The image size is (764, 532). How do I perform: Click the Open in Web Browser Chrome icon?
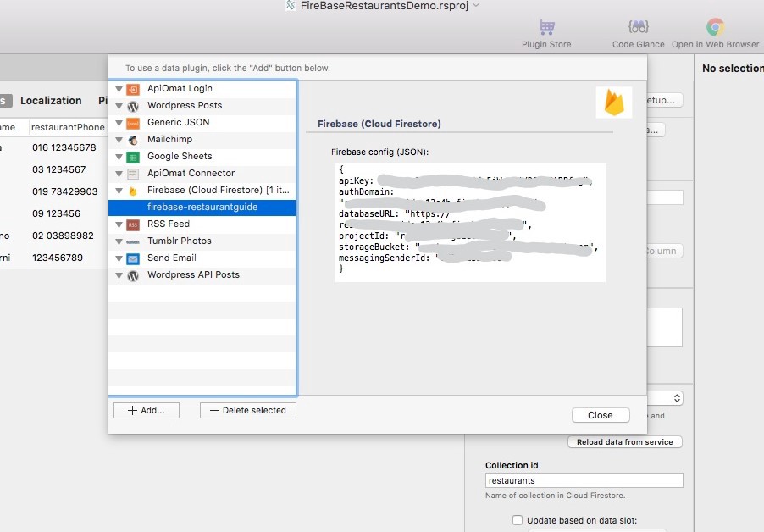(715, 27)
